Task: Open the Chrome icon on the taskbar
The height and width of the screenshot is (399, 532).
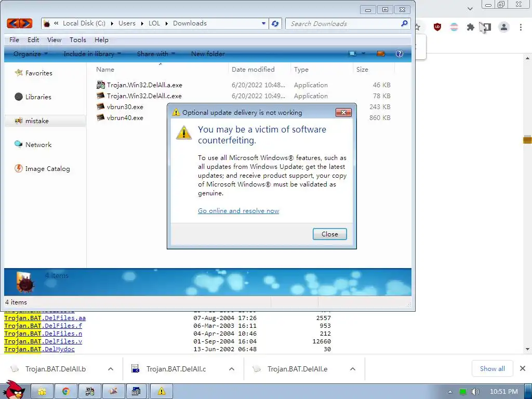Action: (x=66, y=392)
